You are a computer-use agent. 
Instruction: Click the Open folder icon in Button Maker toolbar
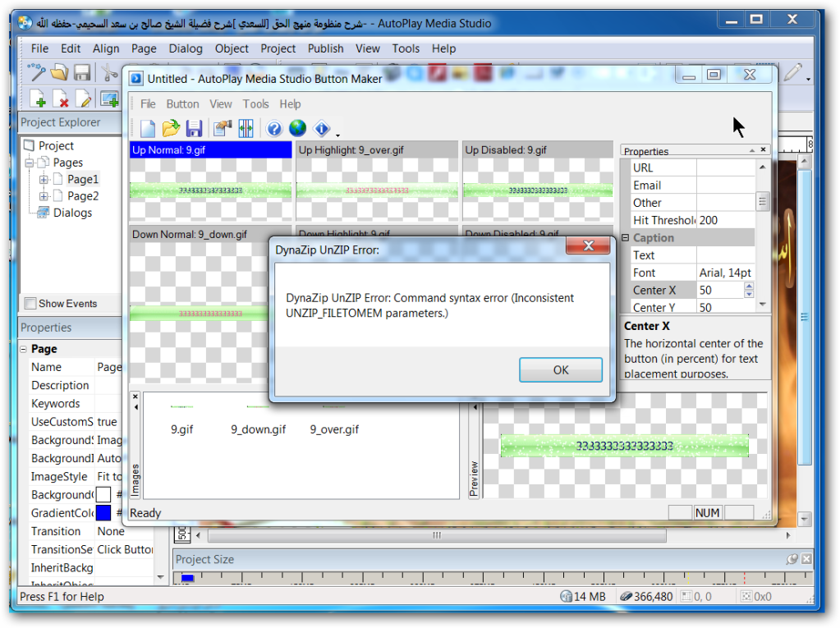point(171,128)
